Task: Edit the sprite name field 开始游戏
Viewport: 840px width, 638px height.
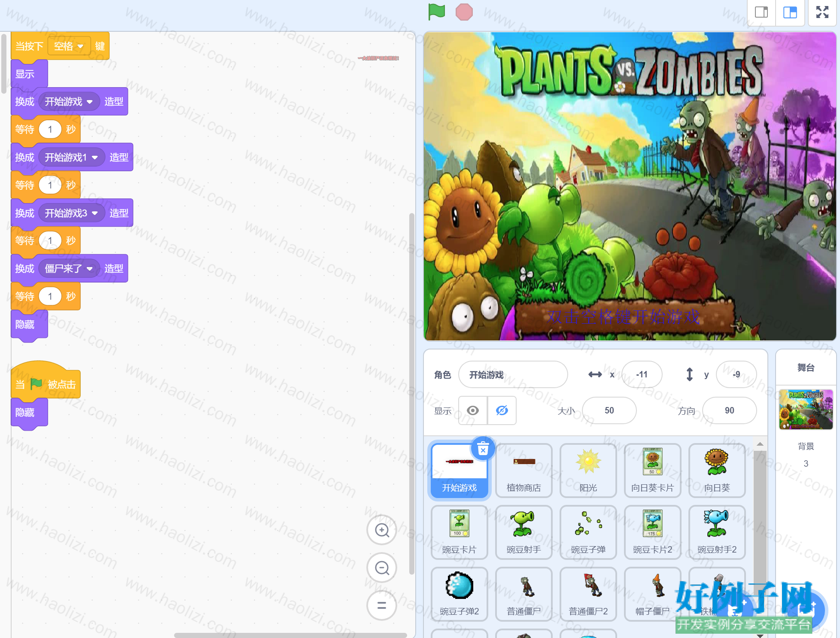Action: 513,374
